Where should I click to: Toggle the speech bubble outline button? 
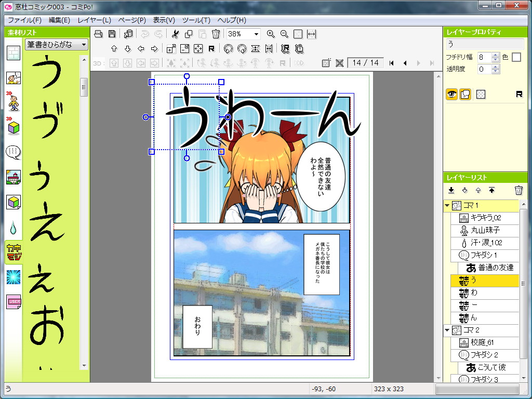click(465, 95)
